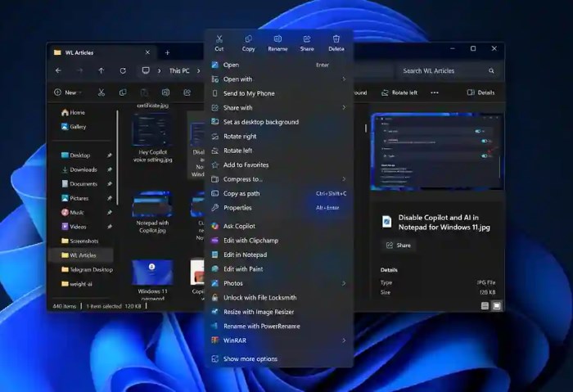Click the Rename icon in context menu
This screenshot has height=392, width=573.
[277, 43]
